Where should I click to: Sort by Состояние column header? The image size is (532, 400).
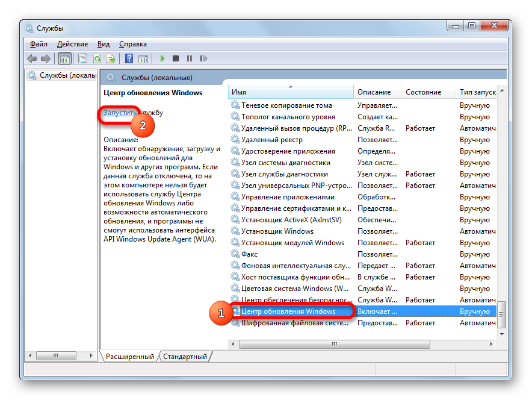tap(423, 92)
